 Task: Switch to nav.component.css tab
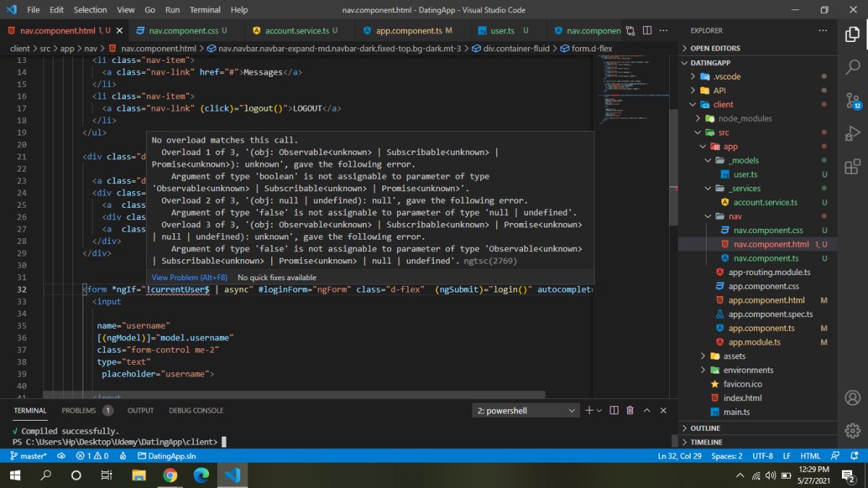pyautogui.click(x=187, y=30)
